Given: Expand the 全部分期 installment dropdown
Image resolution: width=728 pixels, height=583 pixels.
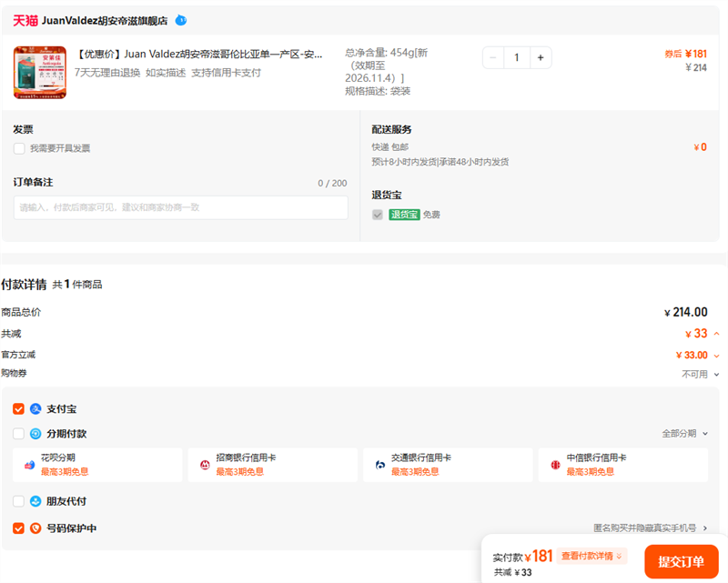Looking at the screenshot, I should pos(683,434).
